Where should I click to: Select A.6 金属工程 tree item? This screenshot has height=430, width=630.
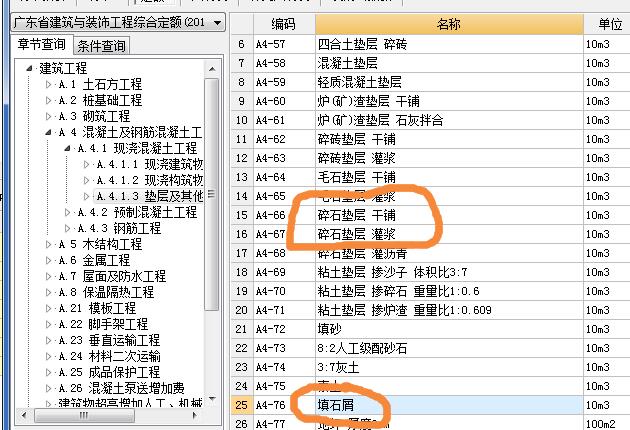tap(94, 260)
